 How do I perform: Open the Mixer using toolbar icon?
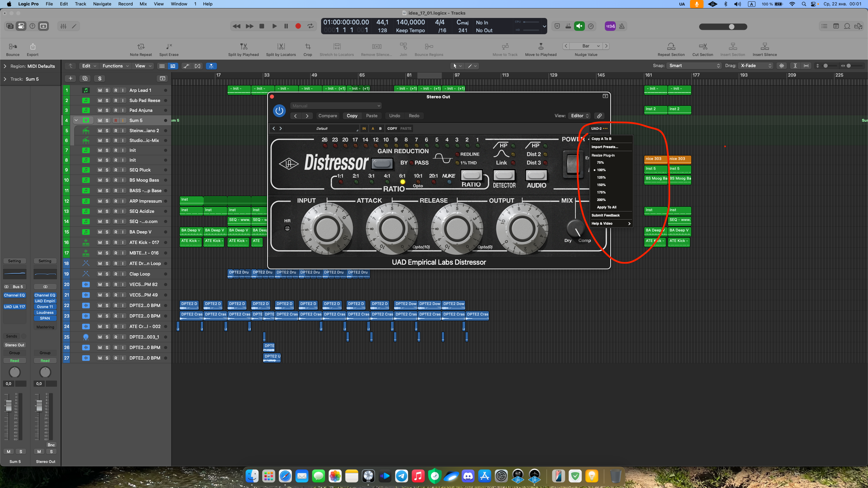[63, 26]
